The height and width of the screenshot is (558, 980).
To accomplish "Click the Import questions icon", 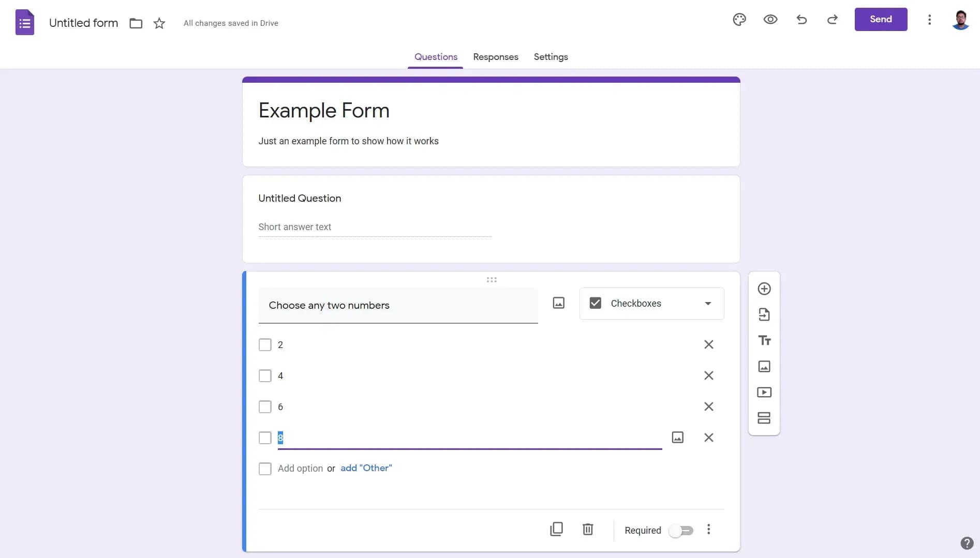I will click(x=764, y=314).
